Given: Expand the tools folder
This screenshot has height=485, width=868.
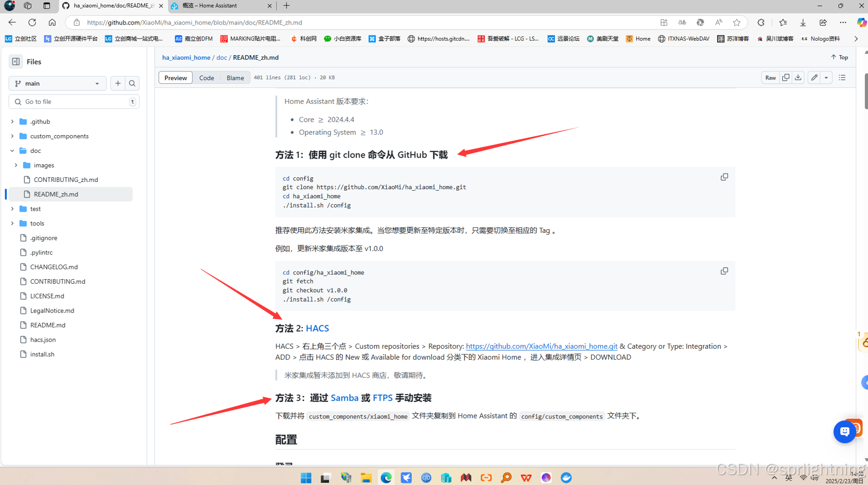Looking at the screenshot, I should (12, 224).
